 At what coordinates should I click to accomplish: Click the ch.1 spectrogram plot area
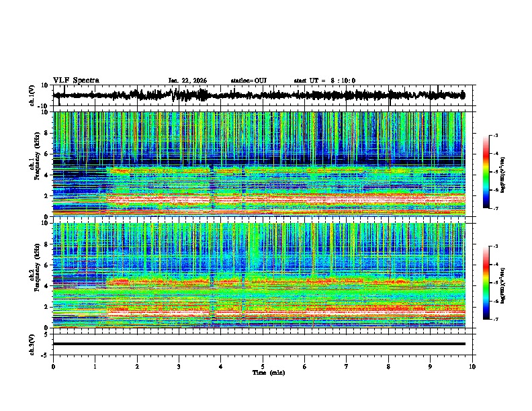(259, 164)
